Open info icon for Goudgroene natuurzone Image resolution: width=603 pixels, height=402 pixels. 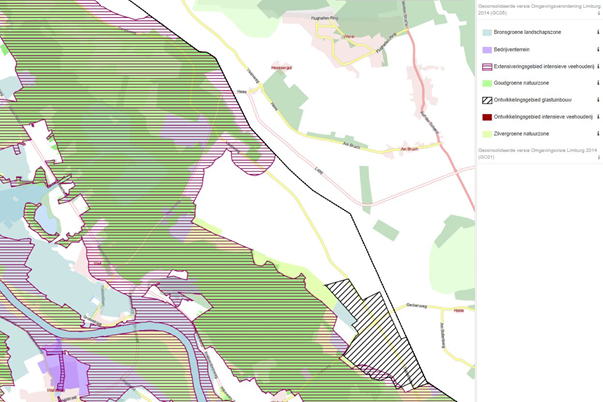tap(598, 83)
